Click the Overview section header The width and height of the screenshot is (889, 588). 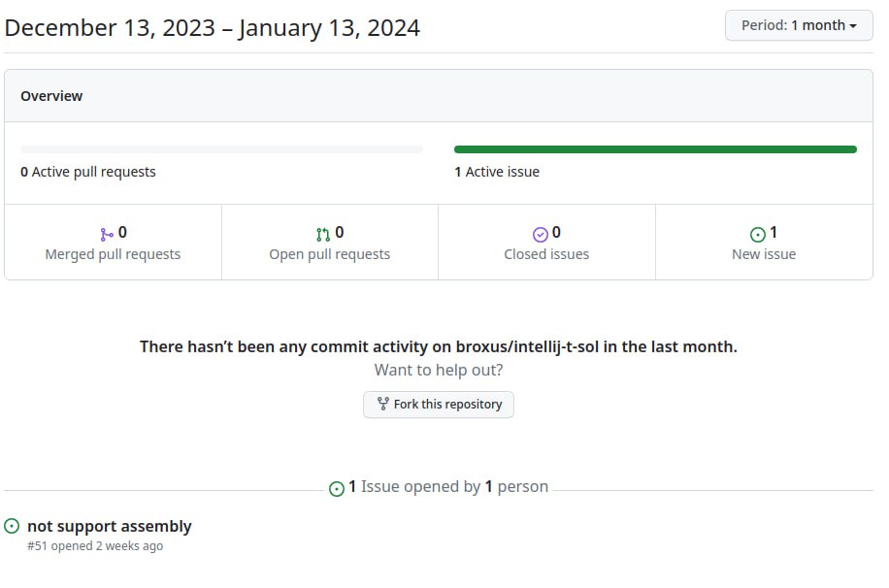51,96
